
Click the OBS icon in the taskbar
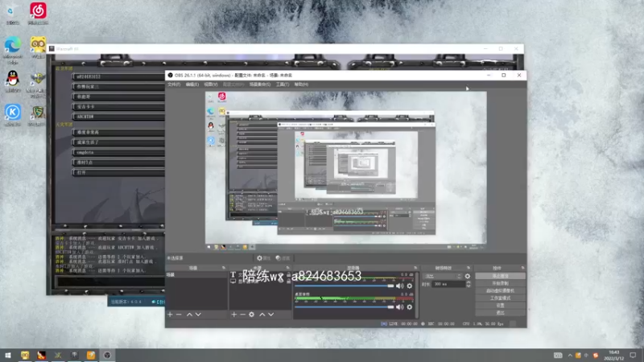(107, 355)
